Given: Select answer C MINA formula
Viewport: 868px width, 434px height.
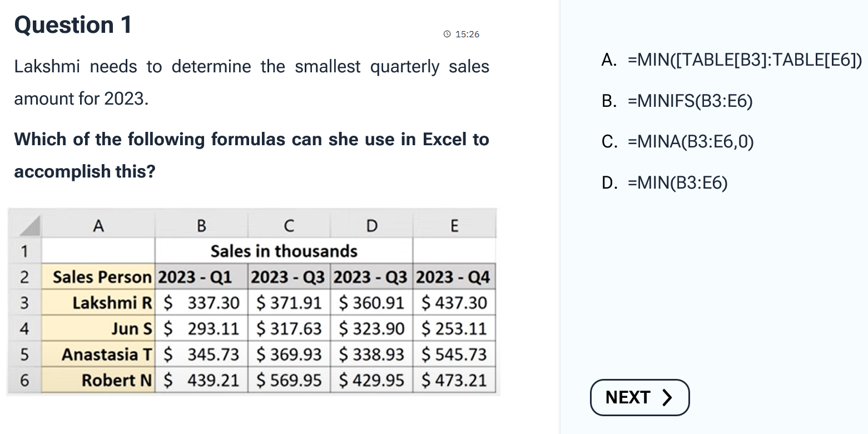Looking at the screenshot, I should [677, 142].
